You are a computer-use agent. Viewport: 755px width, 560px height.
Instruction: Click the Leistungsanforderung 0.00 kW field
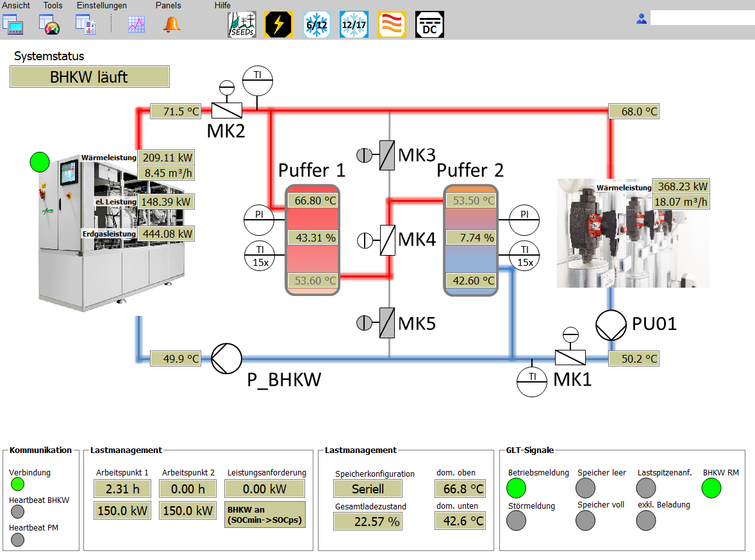(265, 489)
